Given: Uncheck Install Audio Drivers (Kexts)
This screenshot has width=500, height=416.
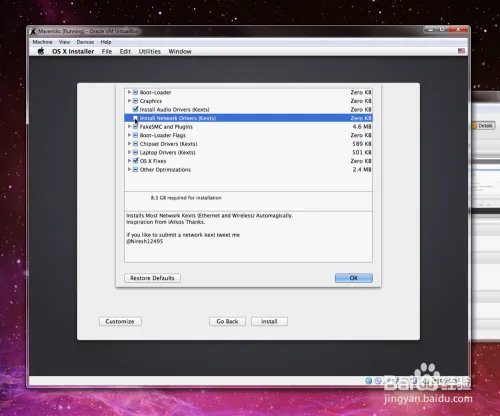Looking at the screenshot, I should tap(136, 109).
